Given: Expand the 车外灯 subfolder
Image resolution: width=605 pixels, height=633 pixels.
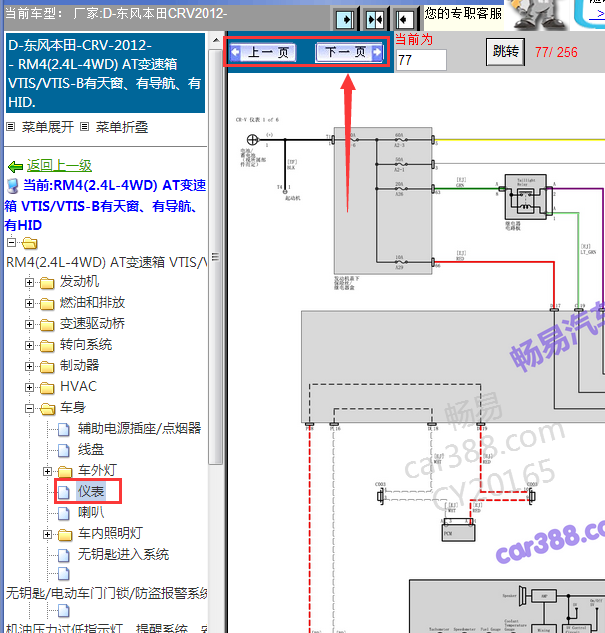Looking at the screenshot, I should [x=47, y=471].
